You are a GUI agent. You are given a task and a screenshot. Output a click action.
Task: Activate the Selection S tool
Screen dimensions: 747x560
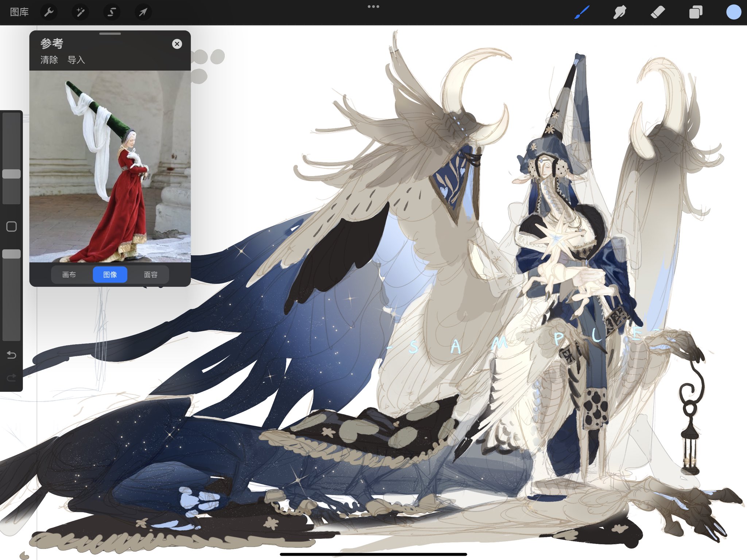(x=112, y=12)
